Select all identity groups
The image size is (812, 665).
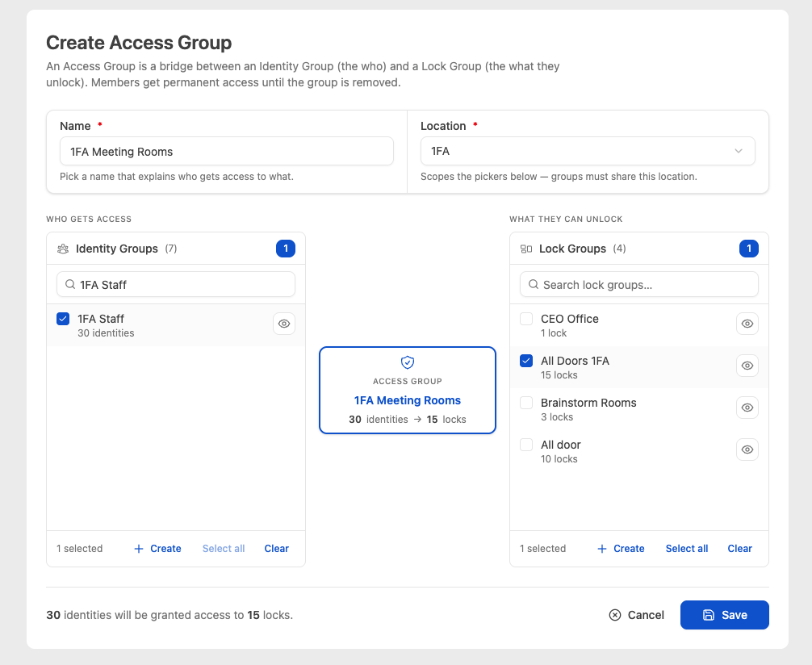coord(224,549)
